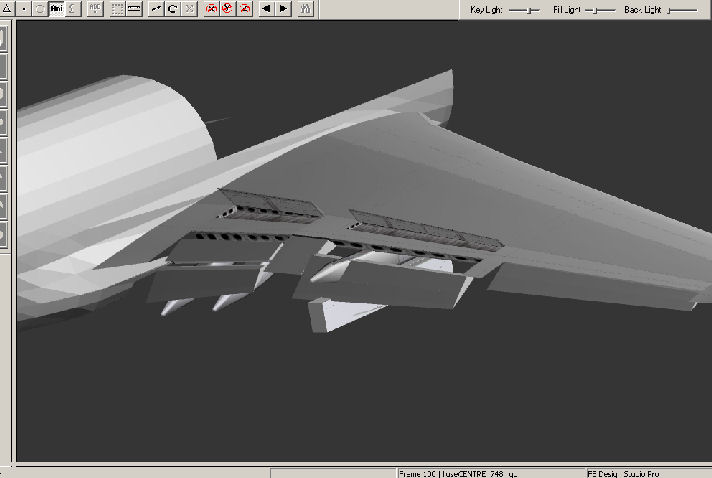Click the ABC text label icon

click(95, 9)
